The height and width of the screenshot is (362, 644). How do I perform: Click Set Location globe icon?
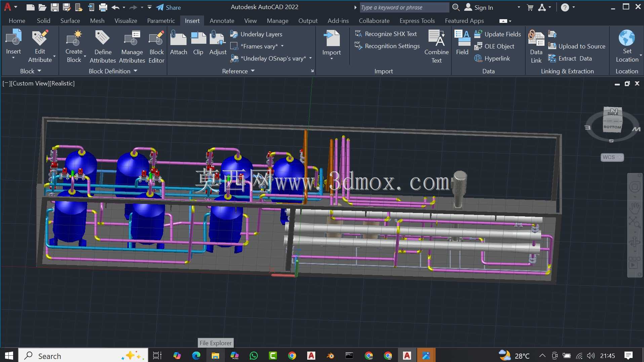627,38
